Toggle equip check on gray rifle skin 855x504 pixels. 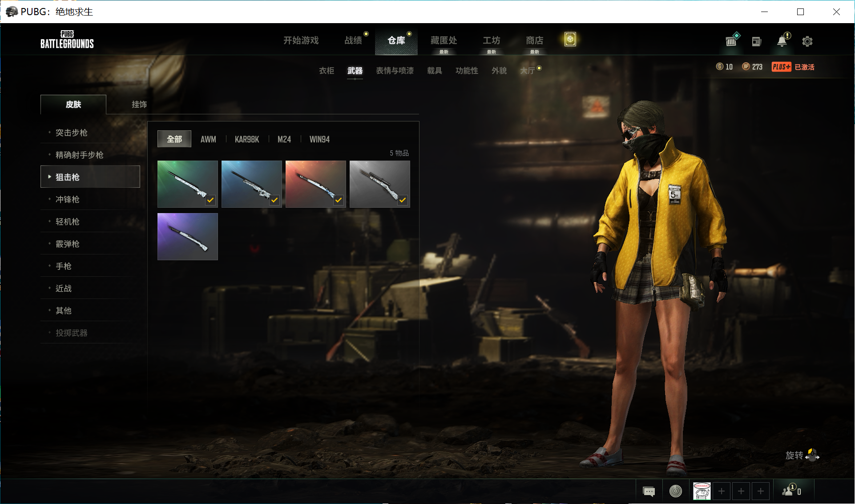403,200
